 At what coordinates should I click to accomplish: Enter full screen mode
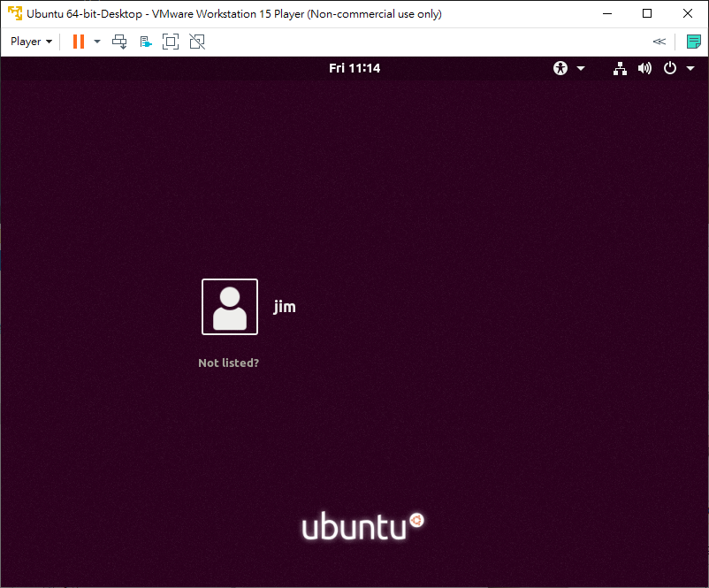[x=171, y=42]
